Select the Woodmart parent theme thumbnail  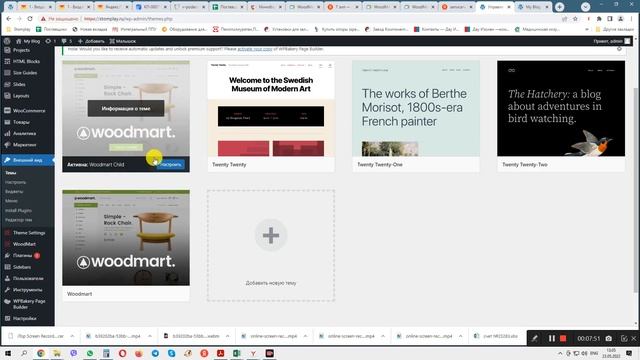tap(126, 238)
